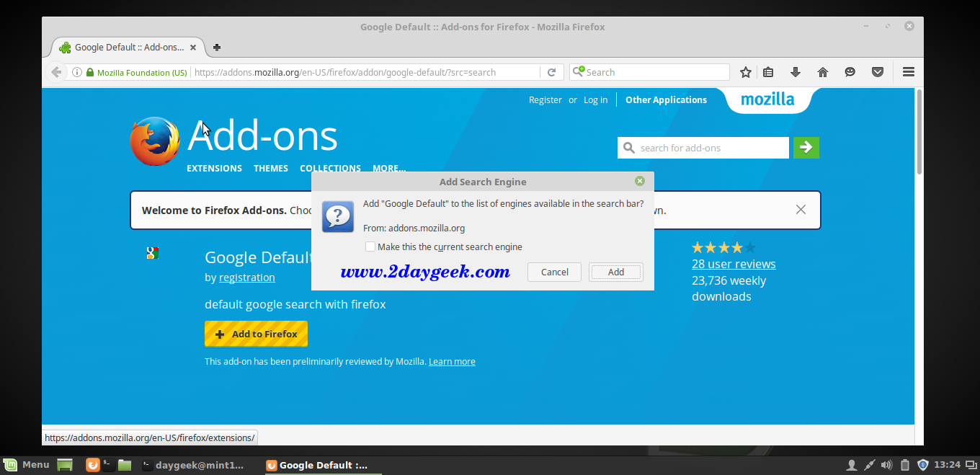
Task: Click the 23,736 weekly downloads text
Action: [x=729, y=288]
